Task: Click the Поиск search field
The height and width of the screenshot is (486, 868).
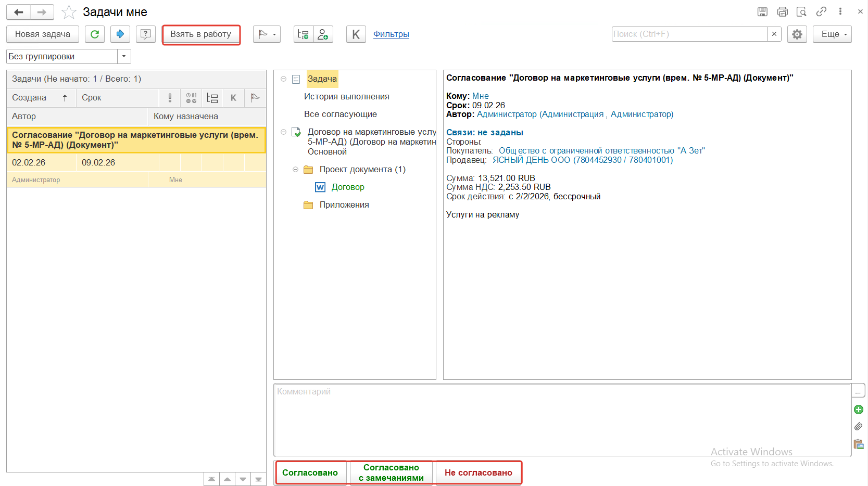Action: pyautogui.click(x=689, y=34)
